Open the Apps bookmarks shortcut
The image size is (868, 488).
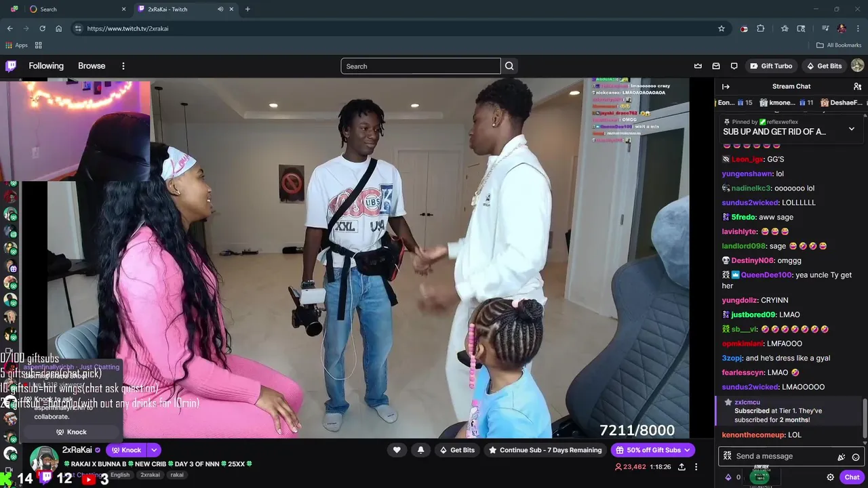16,45
